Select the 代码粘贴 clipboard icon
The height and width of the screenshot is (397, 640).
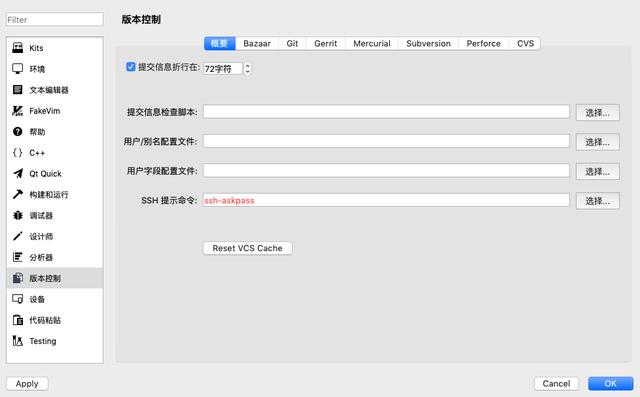pos(18,320)
